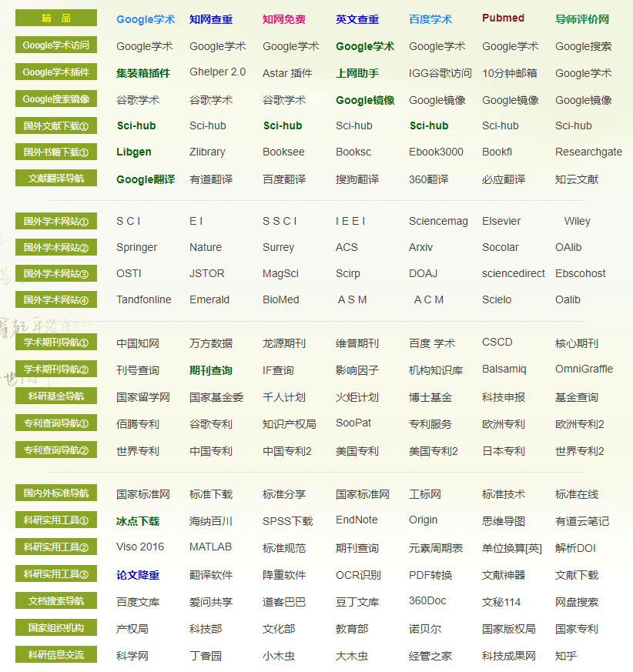Select the 精品 sidebar button

coord(55,18)
